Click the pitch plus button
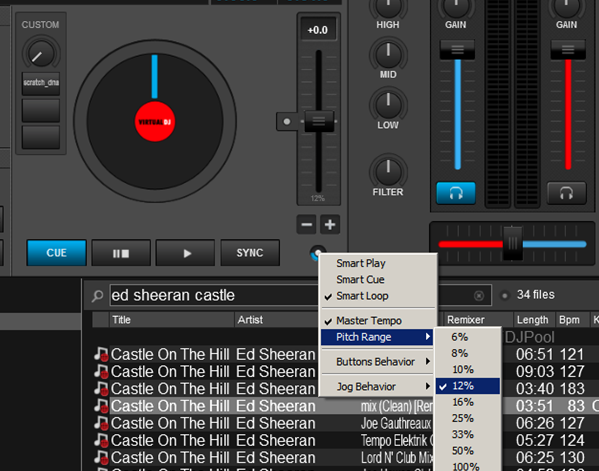 330,224
